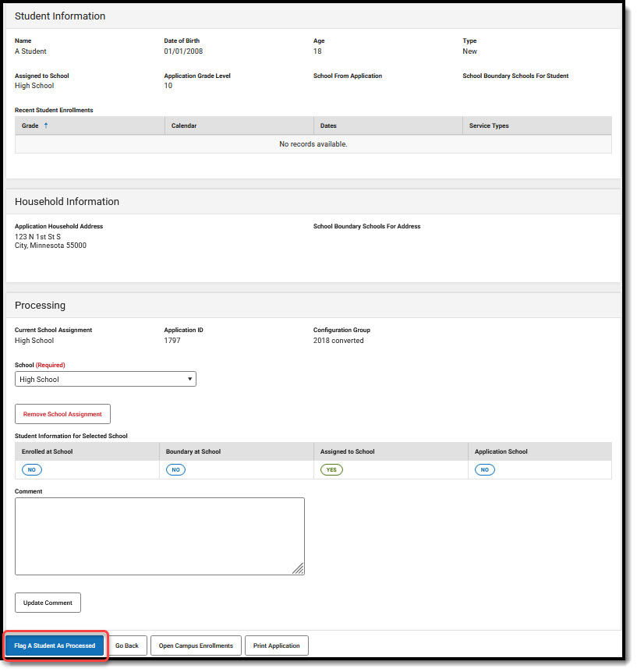Toggle the Boundary at School status
This screenshot has height=672, width=637.
(x=175, y=469)
